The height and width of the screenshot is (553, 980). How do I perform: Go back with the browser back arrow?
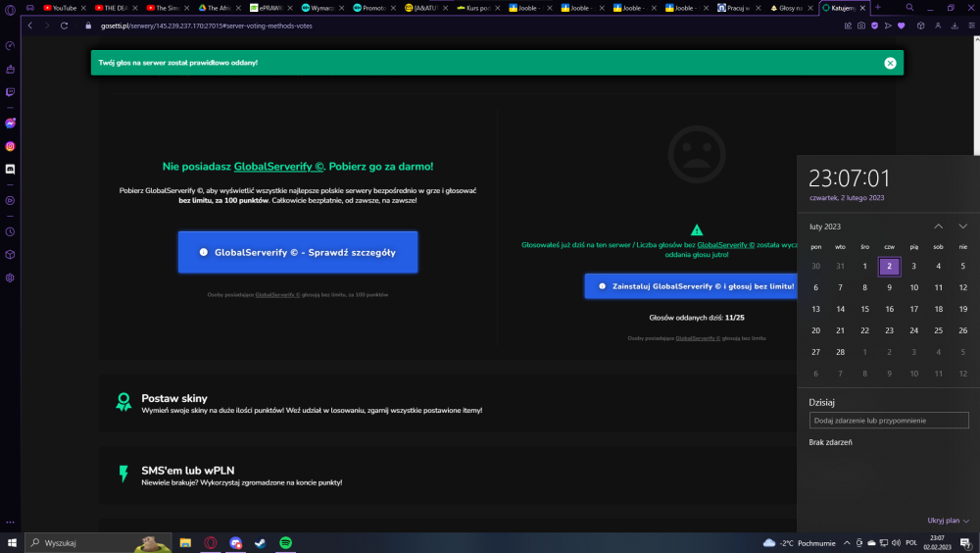(x=30, y=25)
